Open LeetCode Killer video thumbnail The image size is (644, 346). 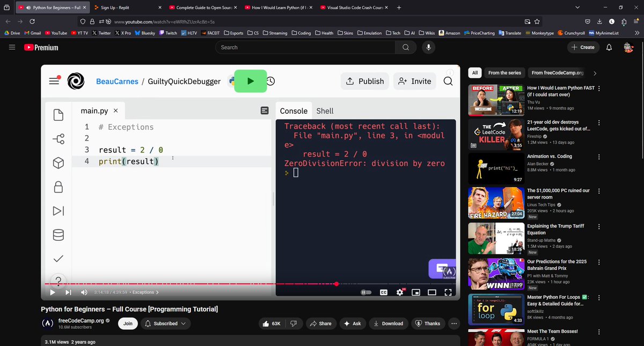point(496,134)
